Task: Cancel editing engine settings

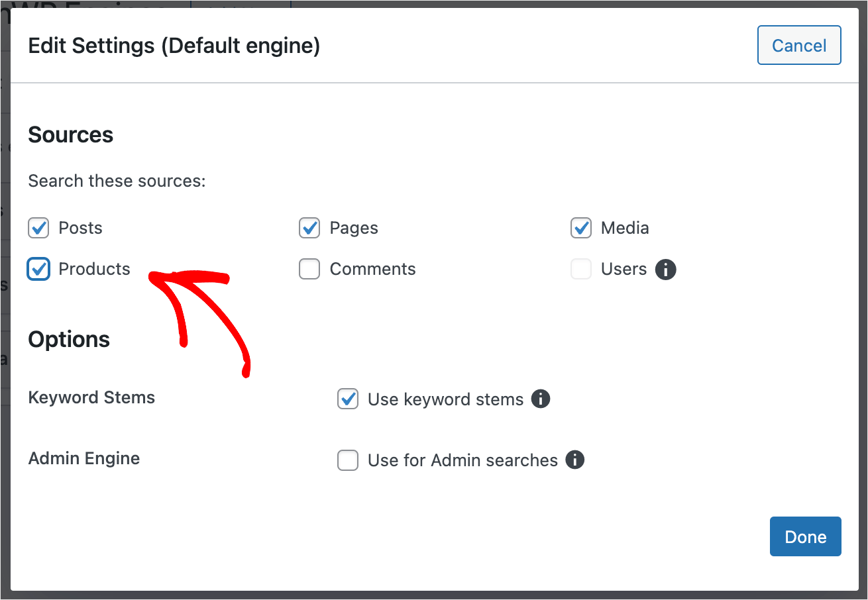Action: click(x=799, y=45)
